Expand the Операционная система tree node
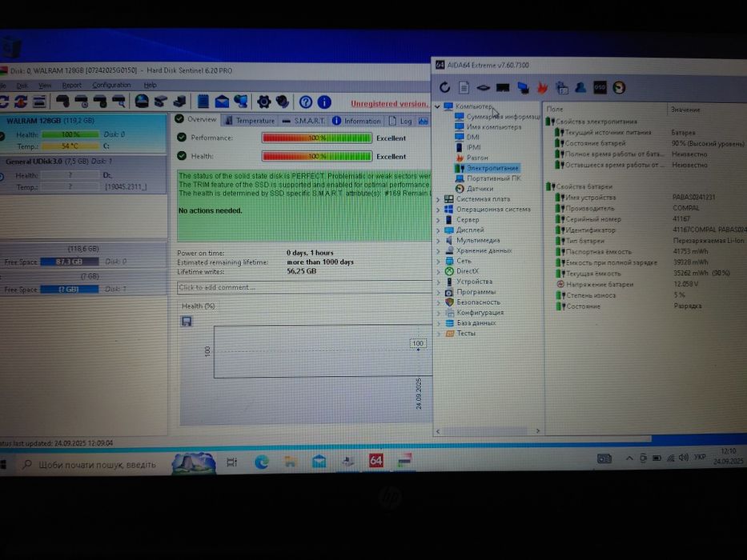The image size is (747, 560). click(438, 210)
